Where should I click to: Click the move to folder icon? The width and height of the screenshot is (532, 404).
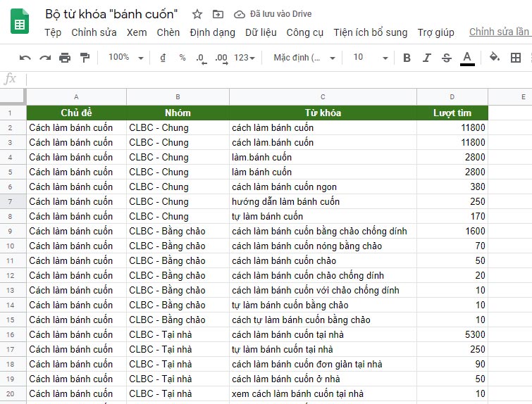[x=218, y=14]
